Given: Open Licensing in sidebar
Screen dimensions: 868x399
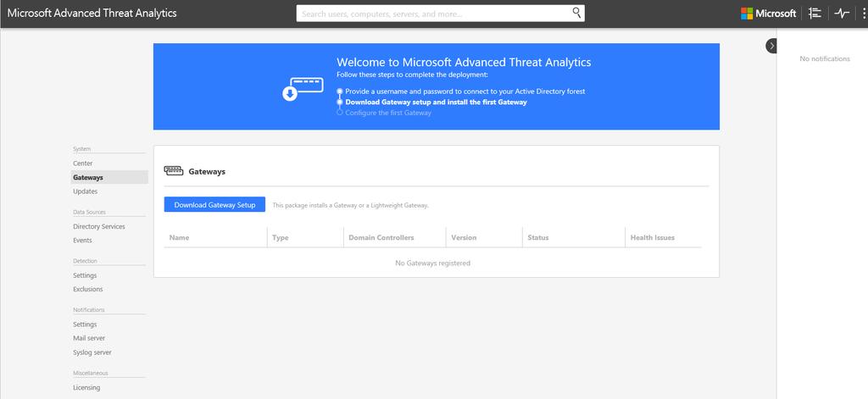Looking at the screenshot, I should [x=86, y=387].
